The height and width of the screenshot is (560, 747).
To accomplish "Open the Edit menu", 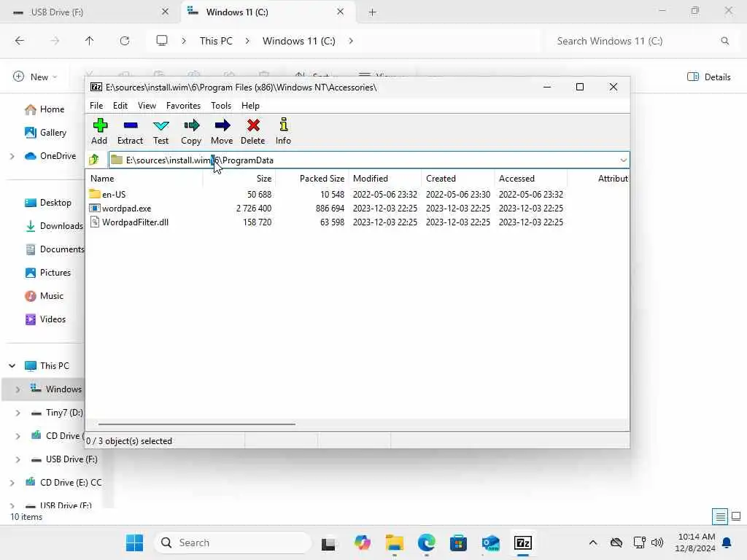I will pyautogui.click(x=120, y=106).
